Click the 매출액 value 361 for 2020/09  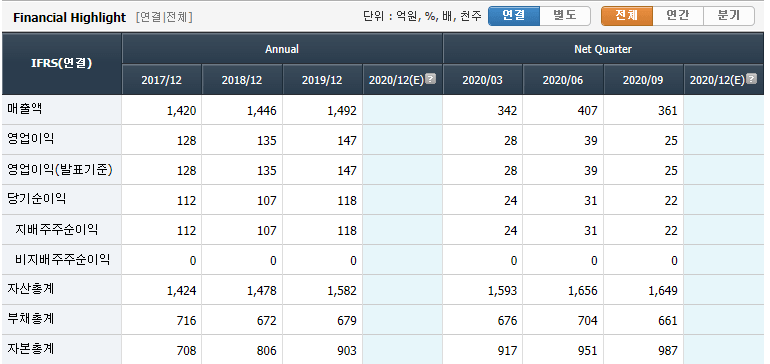pos(668,111)
